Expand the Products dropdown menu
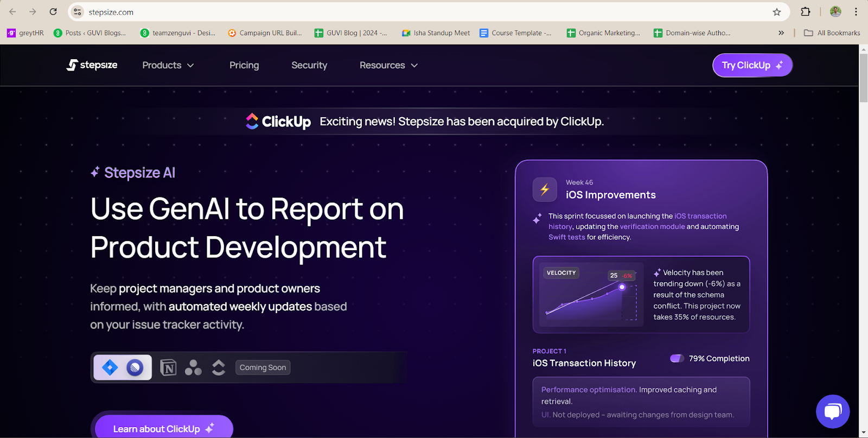 tap(168, 65)
